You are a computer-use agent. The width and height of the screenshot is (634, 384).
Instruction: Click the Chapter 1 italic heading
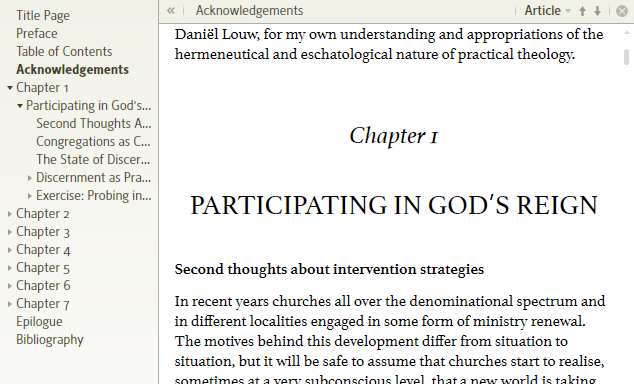pos(394,136)
